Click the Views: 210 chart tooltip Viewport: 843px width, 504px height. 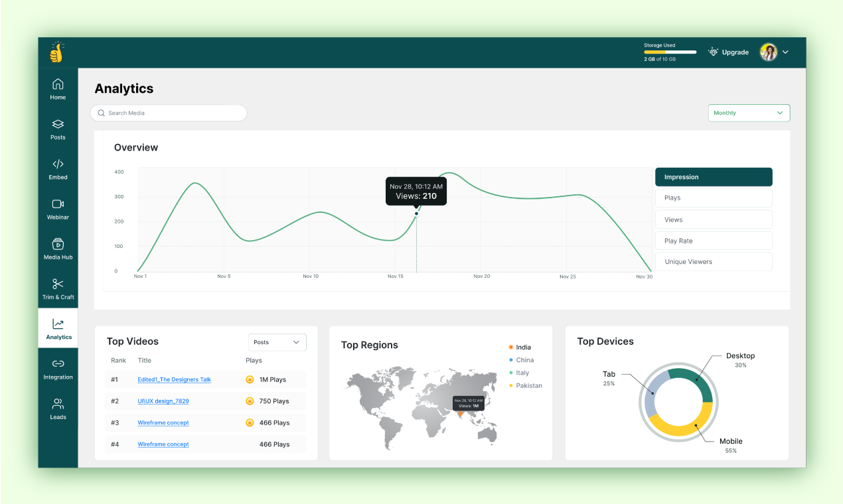point(416,191)
